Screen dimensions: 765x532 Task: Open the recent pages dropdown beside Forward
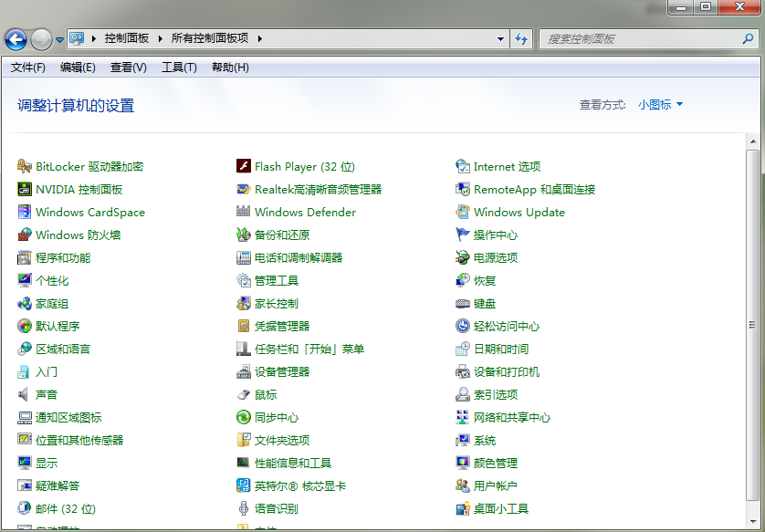[59, 40]
